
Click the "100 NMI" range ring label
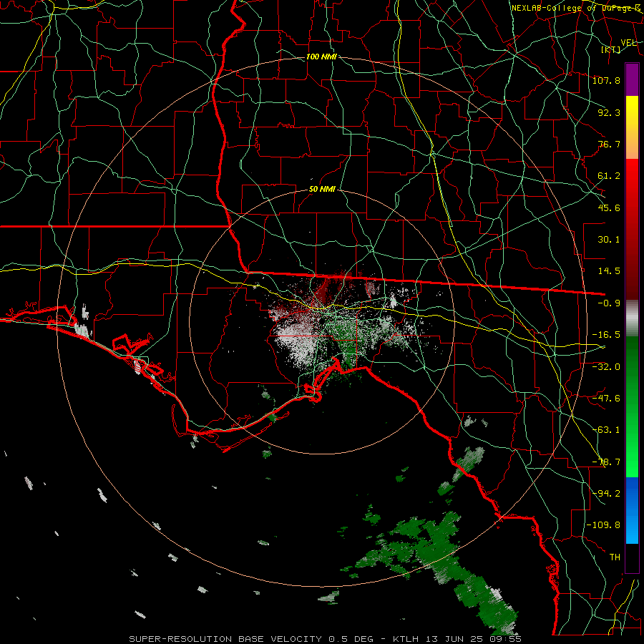pos(321,57)
